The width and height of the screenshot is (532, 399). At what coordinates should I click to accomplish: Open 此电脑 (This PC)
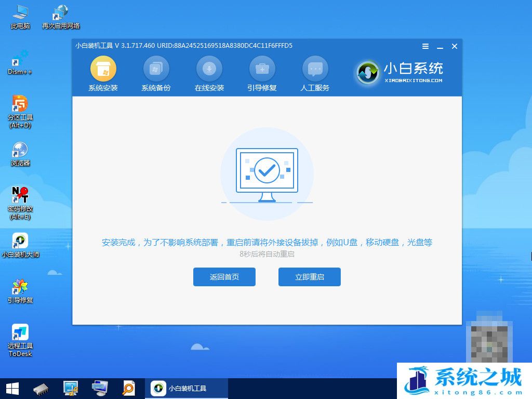click(x=20, y=13)
